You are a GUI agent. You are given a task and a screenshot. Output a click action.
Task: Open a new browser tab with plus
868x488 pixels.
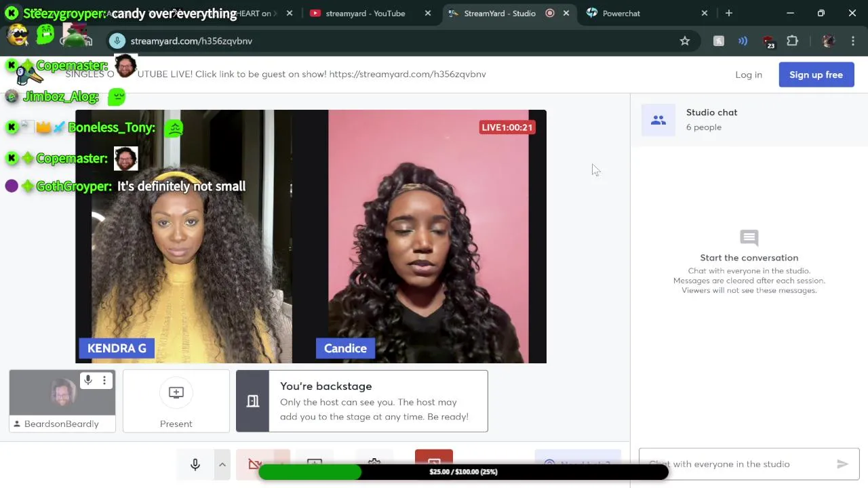pyautogui.click(x=729, y=13)
